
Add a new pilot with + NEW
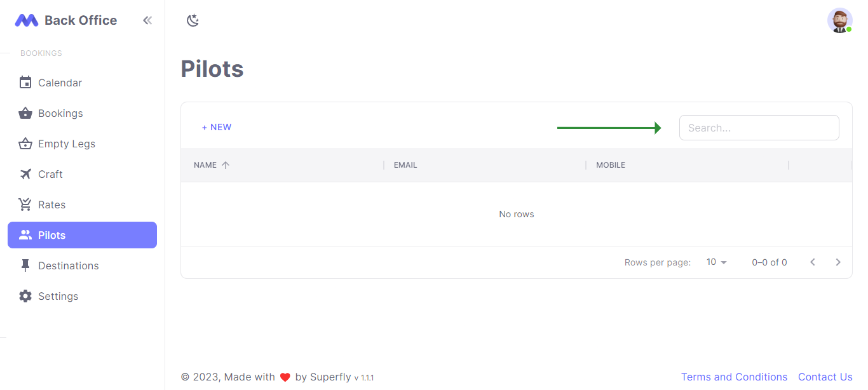click(217, 127)
